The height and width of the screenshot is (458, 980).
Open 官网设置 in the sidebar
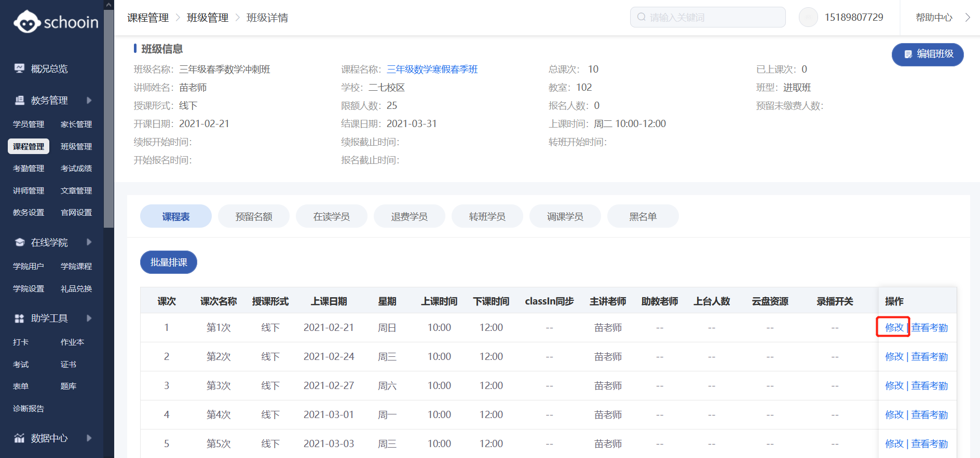[x=76, y=213]
